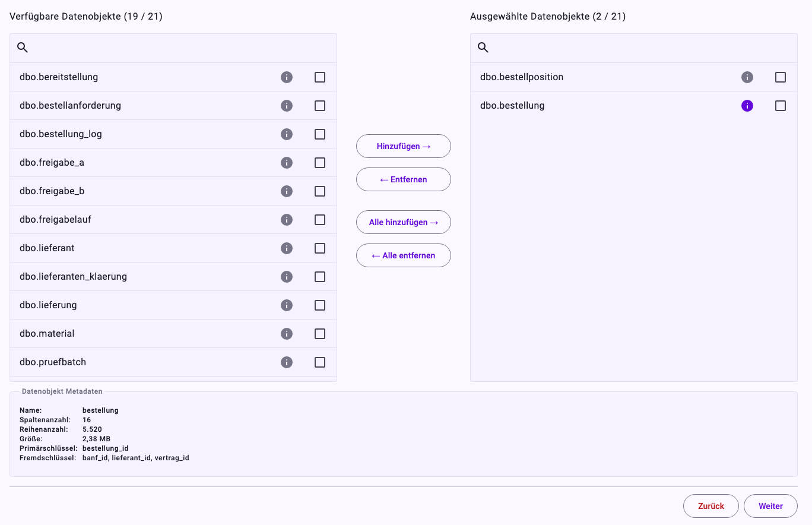Show info for dbo.lieferanten_klaerung
The height and width of the screenshot is (525, 812).
click(287, 277)
